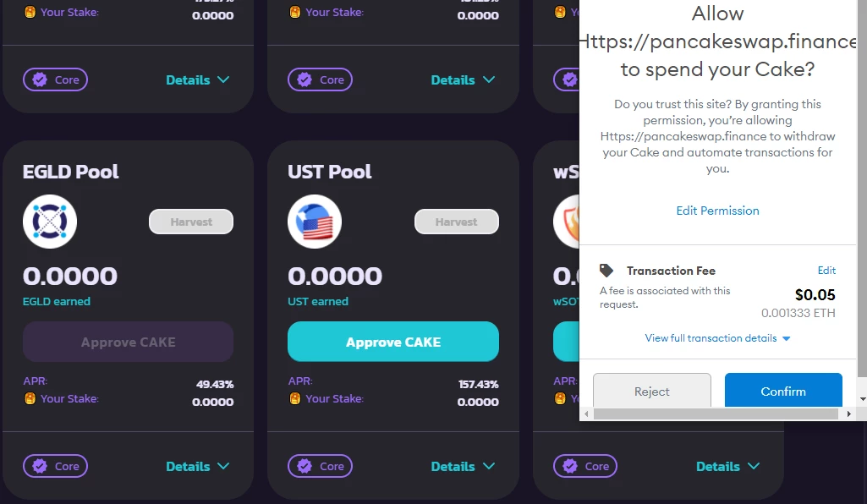
Task: Expand Details in the UST Pool card
Action: (x=463, y=467)
